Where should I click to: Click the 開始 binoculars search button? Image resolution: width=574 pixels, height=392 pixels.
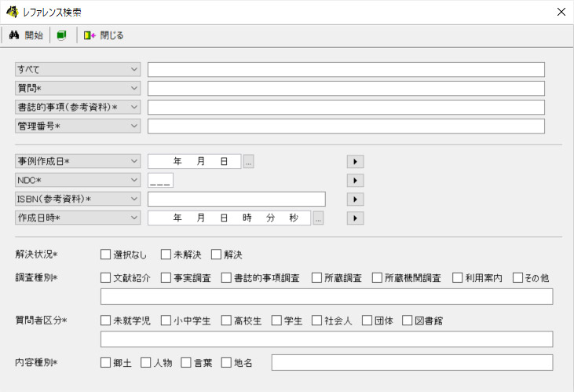point(26,35)
